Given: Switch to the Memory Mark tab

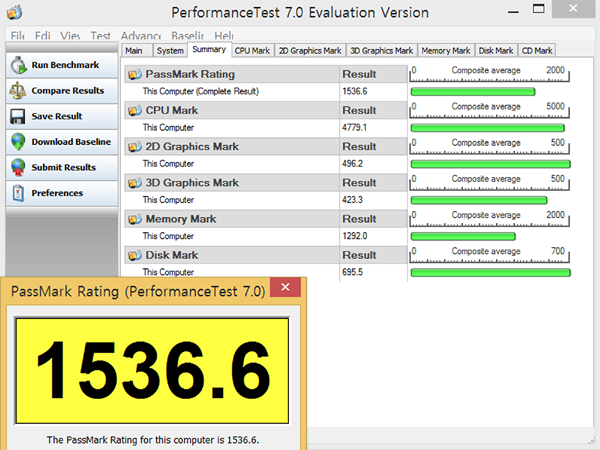Looking at the screenshot, I should tap(446, 51).
